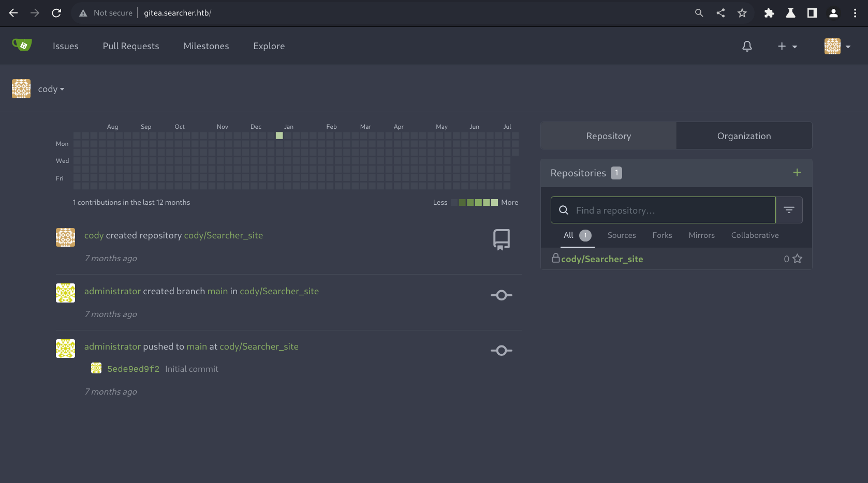Click the green plus in Repositories header
Image resolution: width=868 pixels, height=483 pixels.
(x=797, y=173)
